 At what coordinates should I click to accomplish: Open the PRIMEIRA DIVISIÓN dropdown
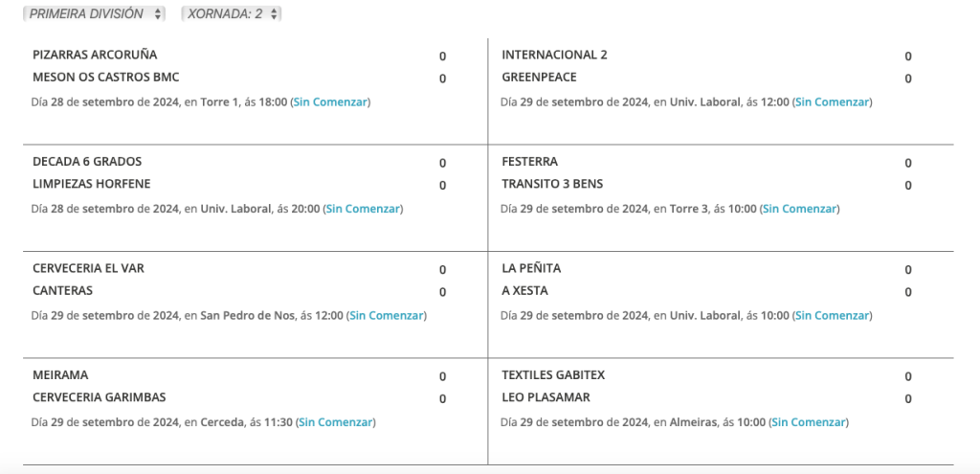pyautogui.click(x=94, y=14)
